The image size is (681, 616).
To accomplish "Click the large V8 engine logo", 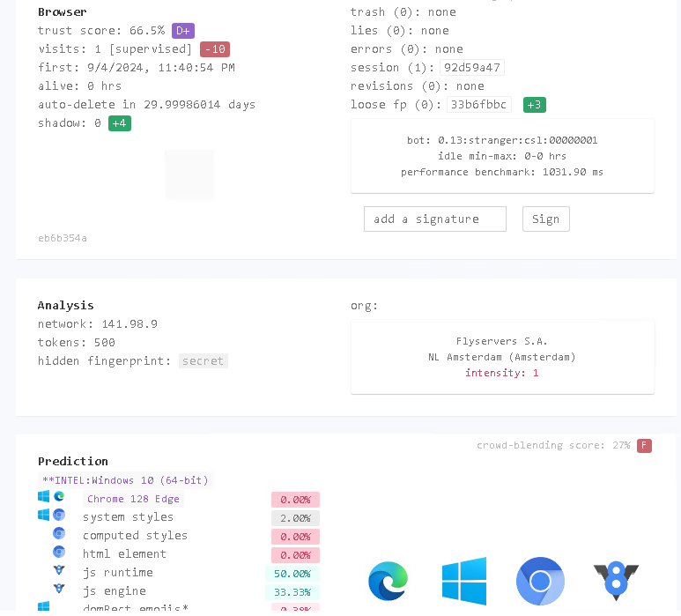I will click(x=616, y=582).
